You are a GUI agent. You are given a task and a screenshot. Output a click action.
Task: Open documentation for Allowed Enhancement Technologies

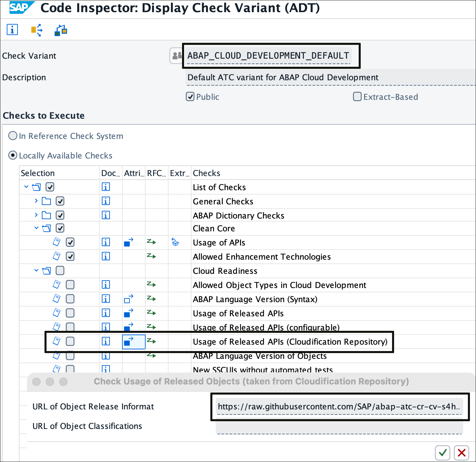click(x=106, y=256)
